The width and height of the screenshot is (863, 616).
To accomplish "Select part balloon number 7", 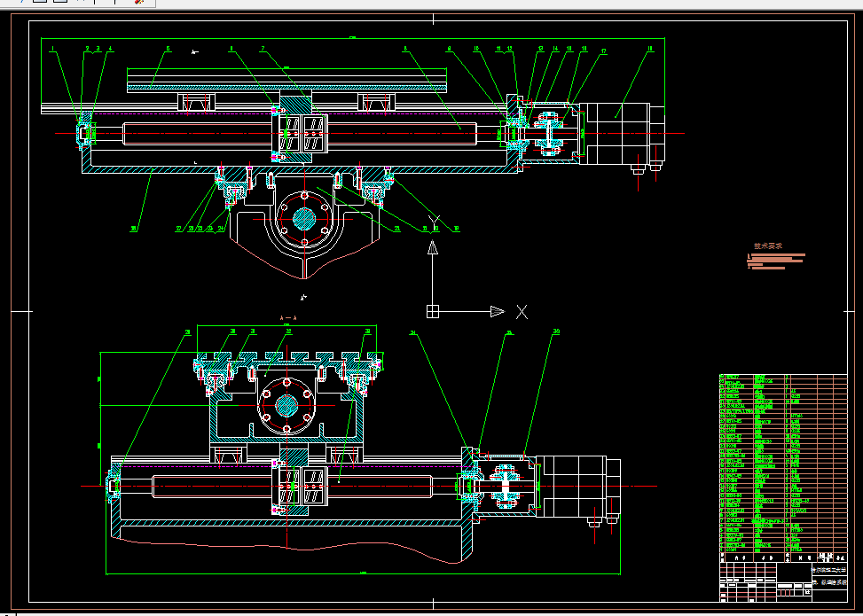I will [x=263, y=49].
